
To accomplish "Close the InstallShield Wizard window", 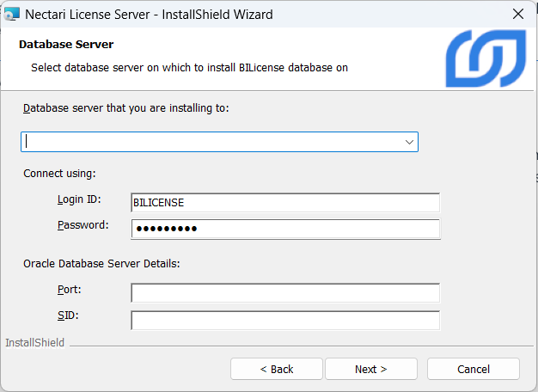I will pos(517,14).
